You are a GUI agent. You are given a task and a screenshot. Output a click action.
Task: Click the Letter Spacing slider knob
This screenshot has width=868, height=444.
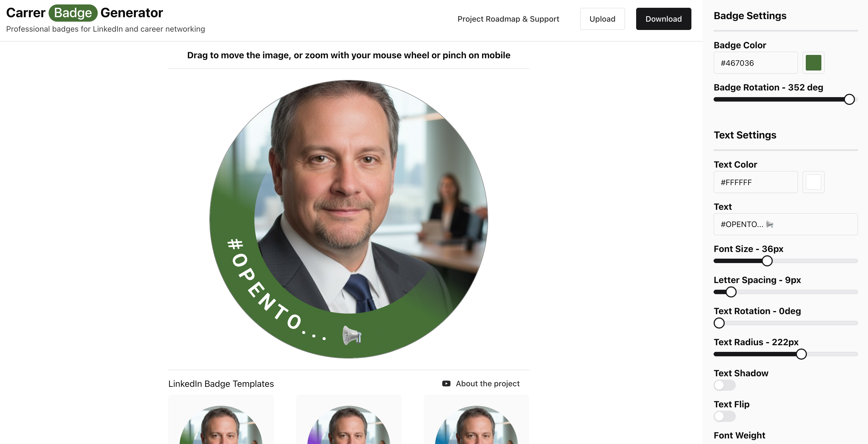point(731,292)
